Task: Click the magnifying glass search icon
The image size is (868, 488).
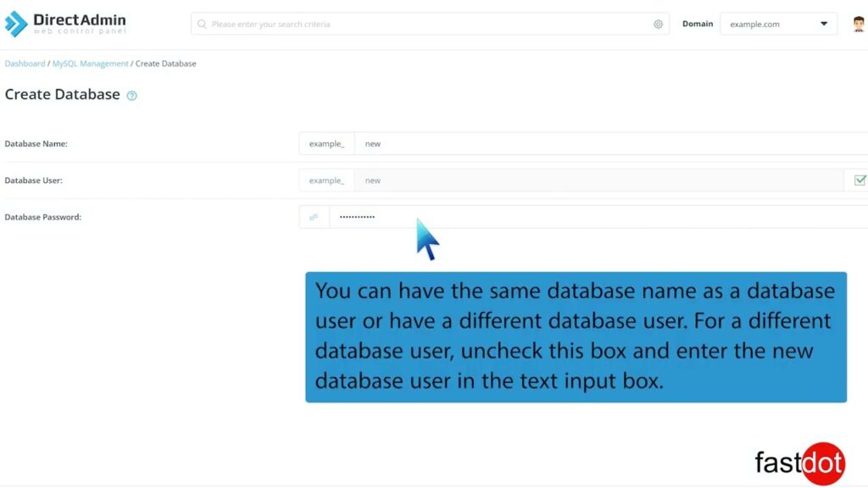Action: 202,24
